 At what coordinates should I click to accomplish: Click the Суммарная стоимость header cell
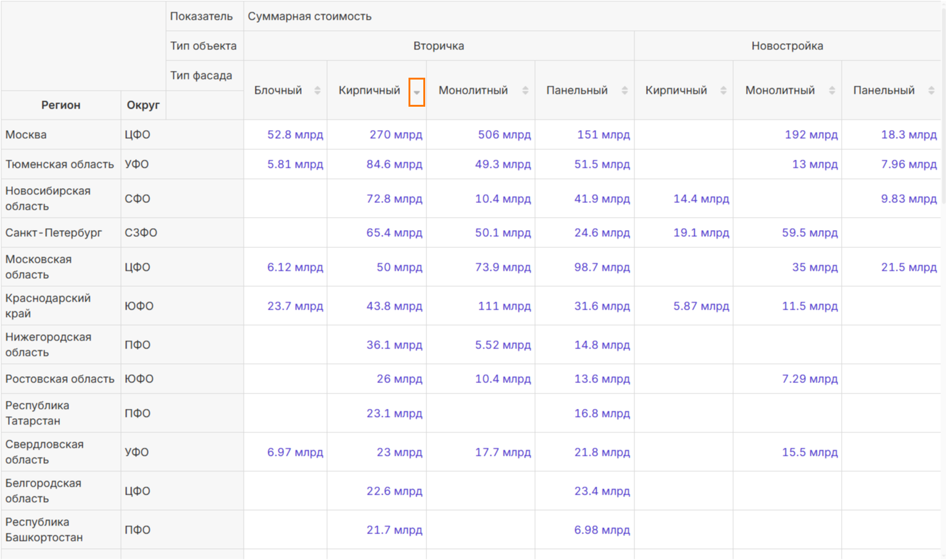310,17
